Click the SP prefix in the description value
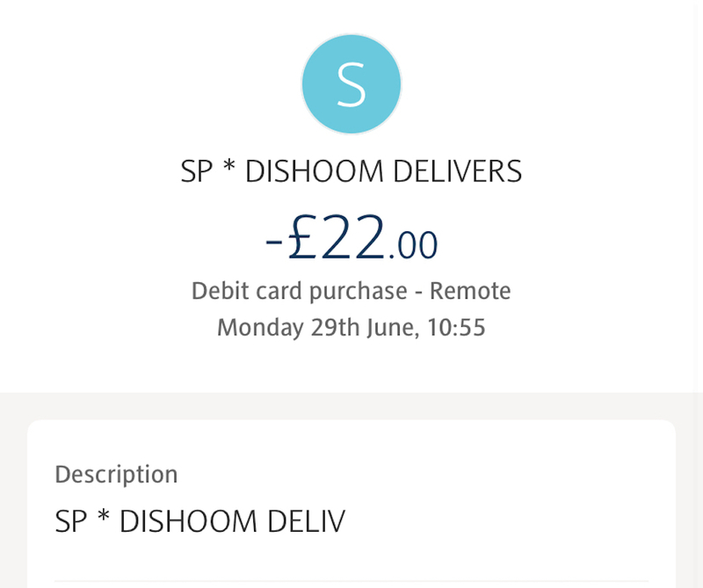Viewport: 703px width, 588px height. coord(72,522)
